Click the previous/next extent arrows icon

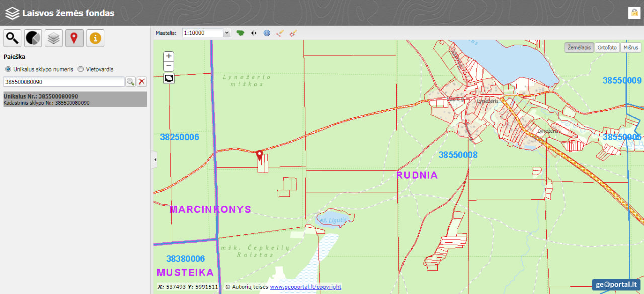[254, 33]
